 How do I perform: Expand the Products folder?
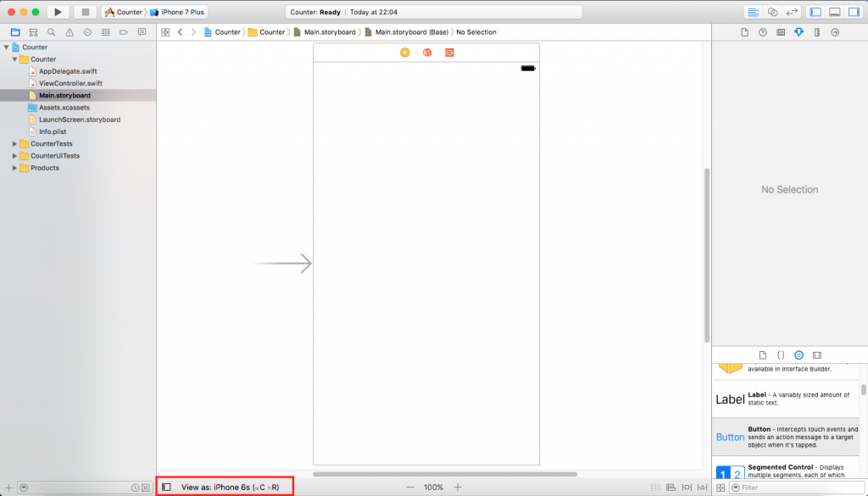tap(14, 168)
